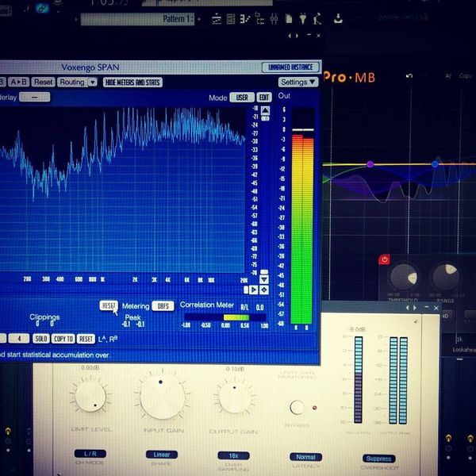The width and height of the screenshot is (476, 476).
Task: Click the Input Gain knob on limiter
Action: coord(163,397)
